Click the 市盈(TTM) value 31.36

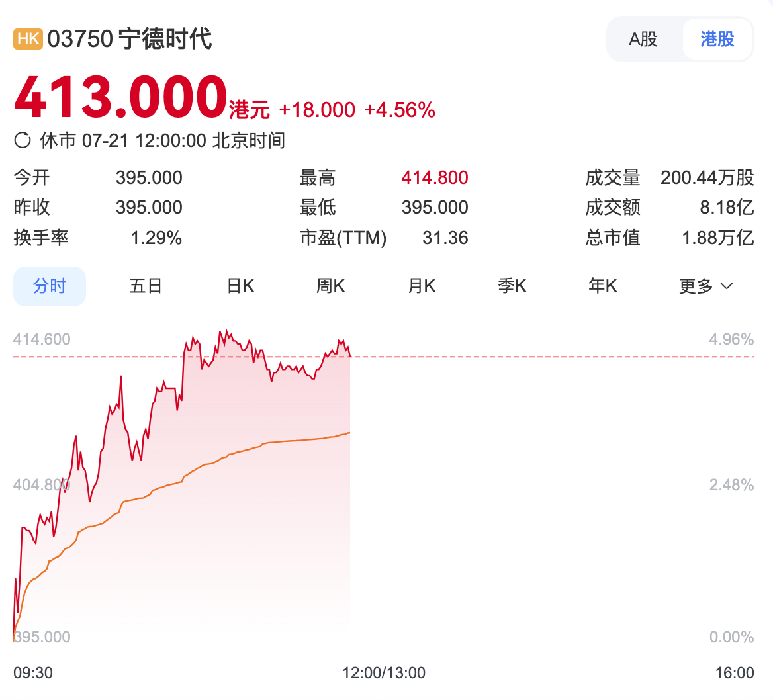coord(445,238)
